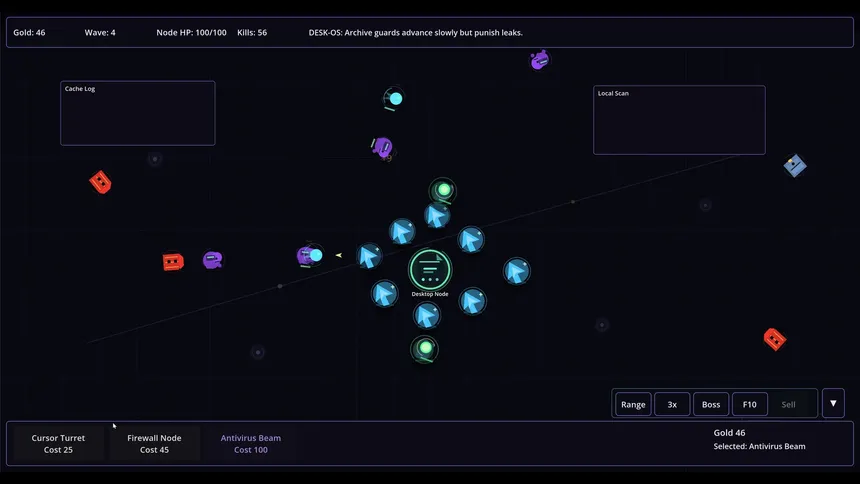The width and height of the screenshot is (860, 484).
Task: Click the DESK-OS archive guards message
Action: [x=415, y=32]
